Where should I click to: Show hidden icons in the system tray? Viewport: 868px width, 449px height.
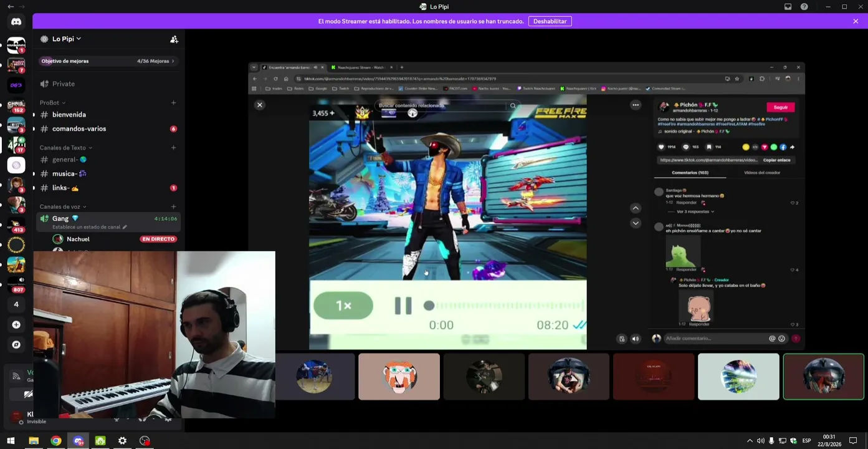[750, 441]
